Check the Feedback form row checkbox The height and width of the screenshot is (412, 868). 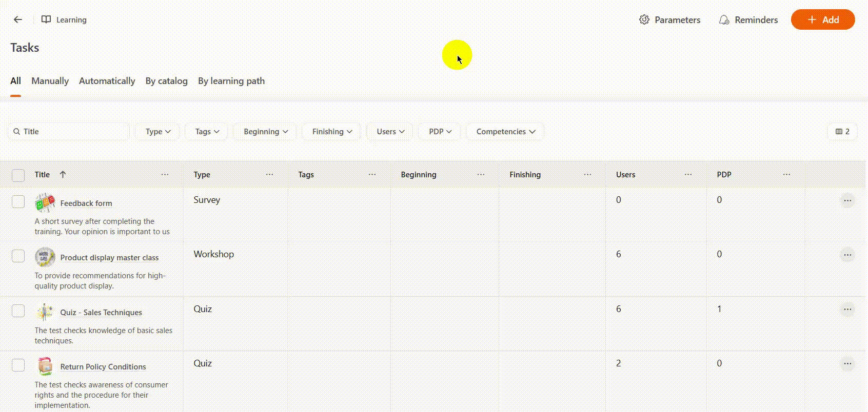click(x=18, y=202)
